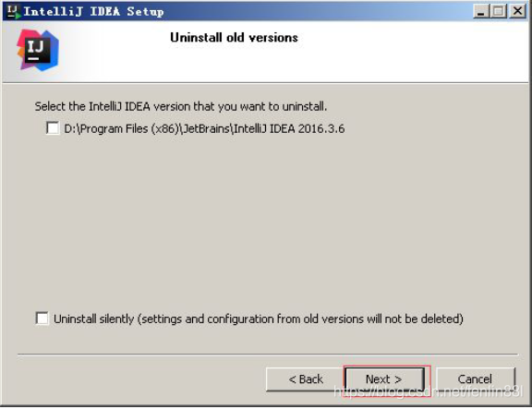Click the blog.csdn.net watermark URL
532x409 pixels.
point(429,391)
